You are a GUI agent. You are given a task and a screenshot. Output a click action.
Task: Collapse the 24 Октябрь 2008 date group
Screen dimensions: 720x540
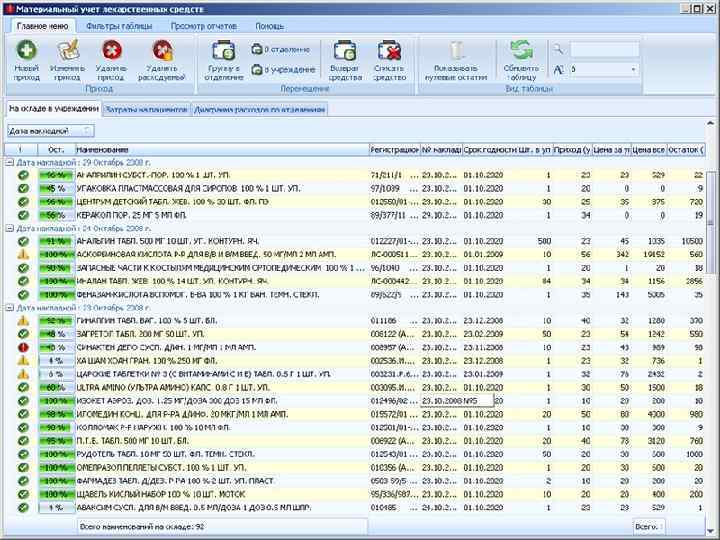tap(10, 228)
